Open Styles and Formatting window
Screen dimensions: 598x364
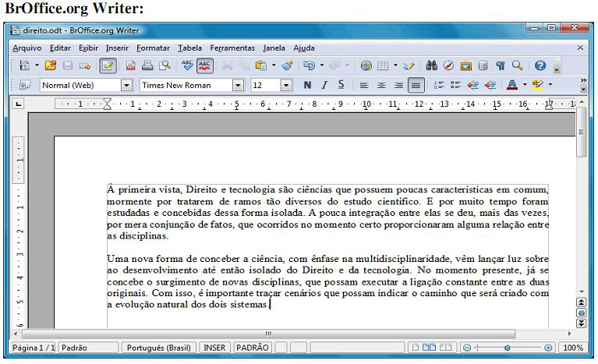(x=25, y=85)
